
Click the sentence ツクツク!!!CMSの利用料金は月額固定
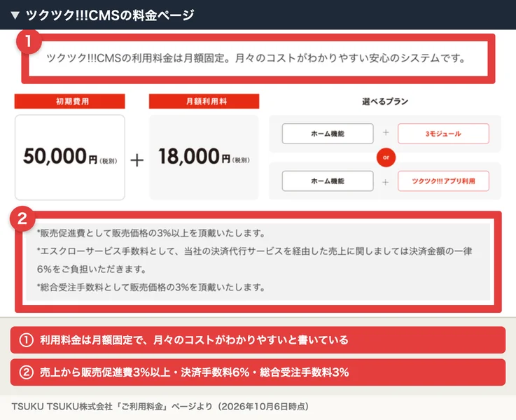point(137,58)
